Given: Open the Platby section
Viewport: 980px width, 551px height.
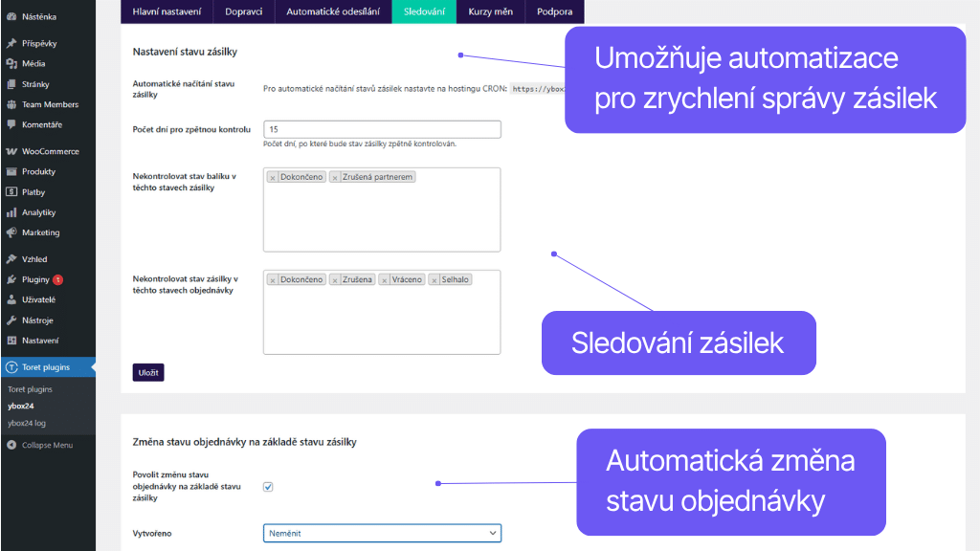Looking at the screenshot, I should pyautogui.click(x=32, y=192).
